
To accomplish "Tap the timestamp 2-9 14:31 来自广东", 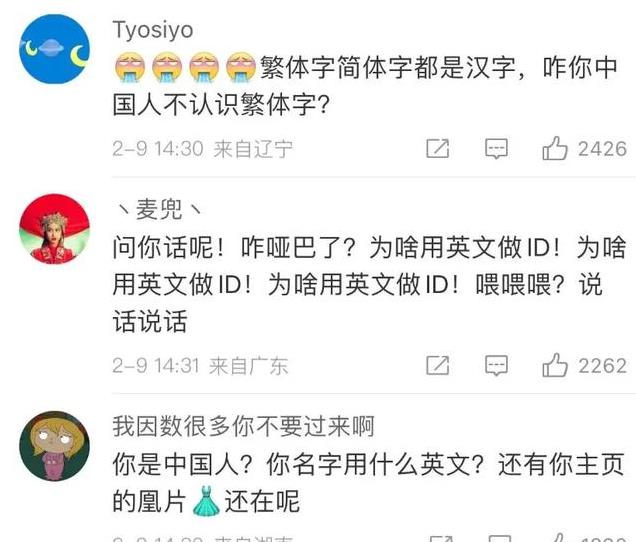I will coord(200,366).
